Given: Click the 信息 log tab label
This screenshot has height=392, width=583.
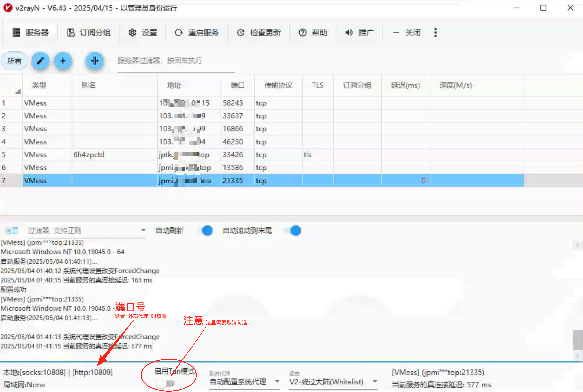Looking at the screenshot, I should click(11, 231).
